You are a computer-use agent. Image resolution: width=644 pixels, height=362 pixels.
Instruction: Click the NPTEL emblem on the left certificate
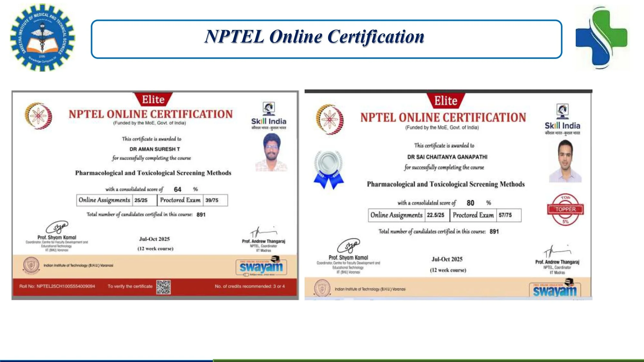[38, 116]
